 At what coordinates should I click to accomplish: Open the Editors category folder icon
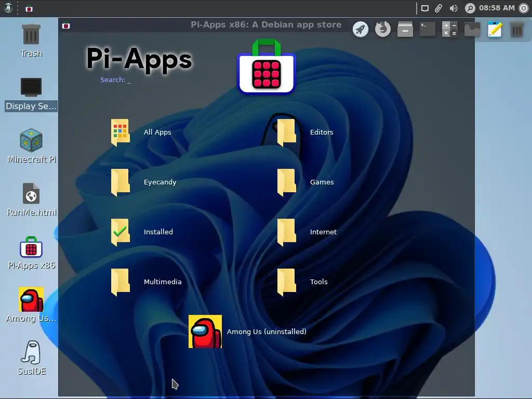(287, 132)
